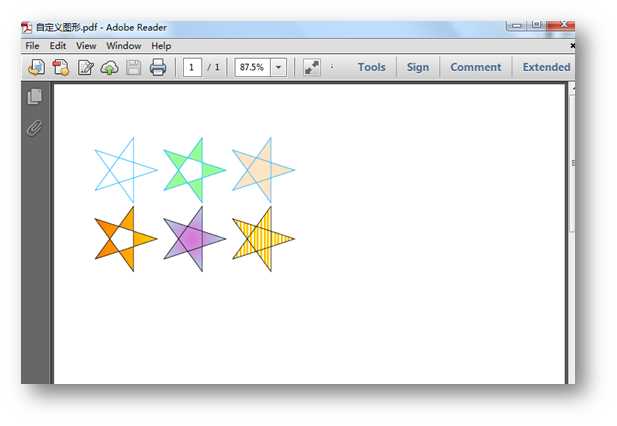This screenshot has width=617, height=426.
Task: Click the Export PDF toolbar icon
Action: pos(37,68)
